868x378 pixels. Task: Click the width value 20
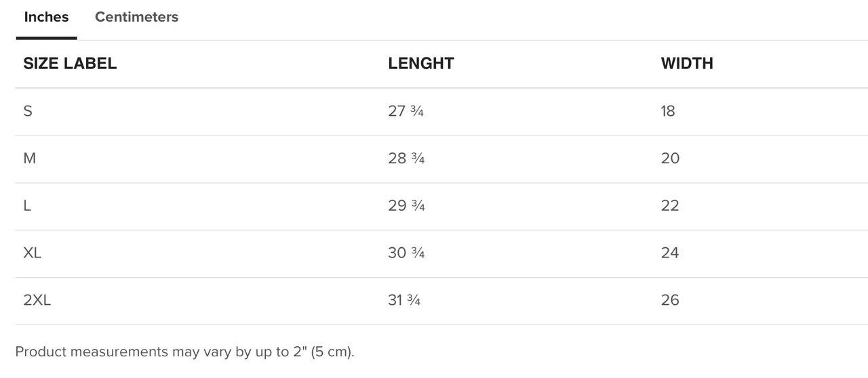coord(670,159)
